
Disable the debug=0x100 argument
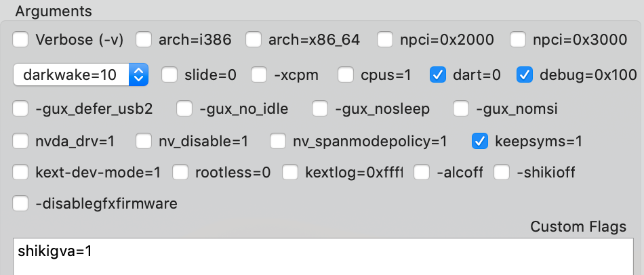tap(525, 75)
